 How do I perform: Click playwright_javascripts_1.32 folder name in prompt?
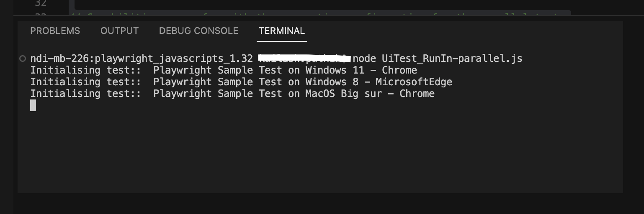point(174,59)
